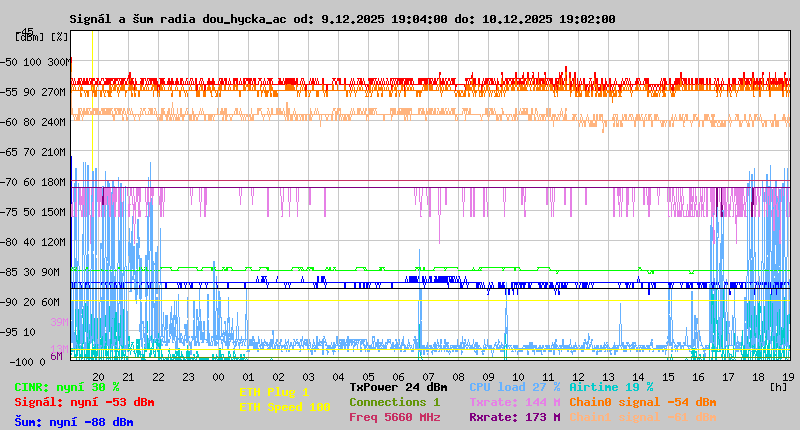Image resolution: width=800 pixels, height=430 pixels.
Task: Click hour tick '14' on time axis
Action: [639, 377]
